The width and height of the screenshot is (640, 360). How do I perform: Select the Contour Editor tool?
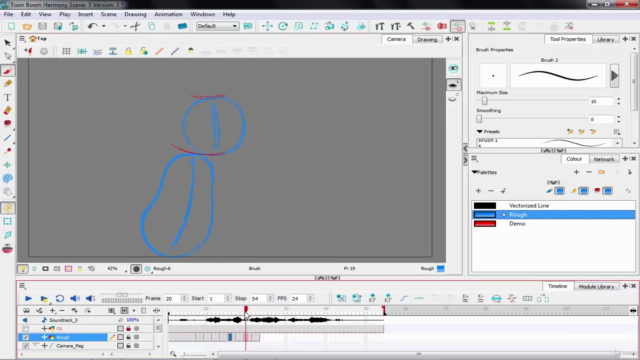pyautogui.click(x=8, y=56)
